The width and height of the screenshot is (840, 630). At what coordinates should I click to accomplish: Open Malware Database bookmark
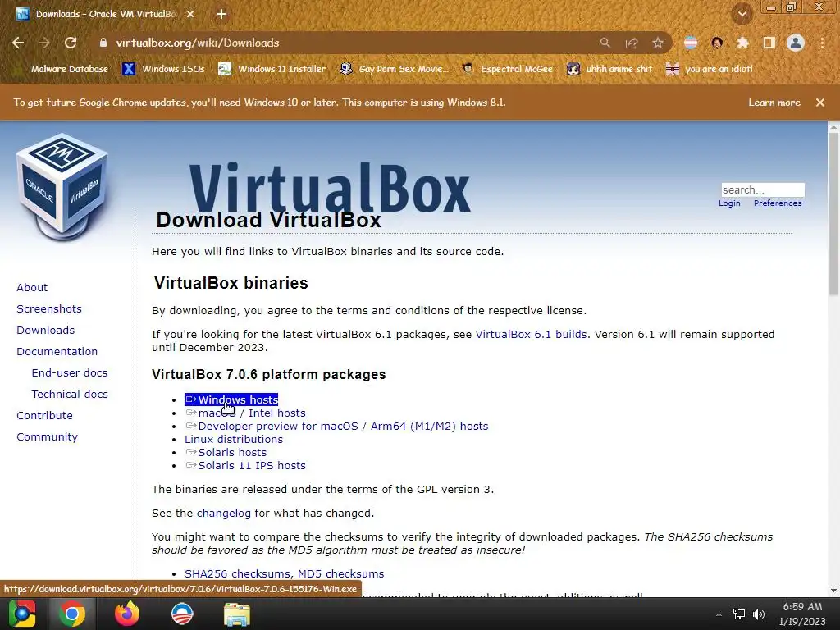coord(69,69)
